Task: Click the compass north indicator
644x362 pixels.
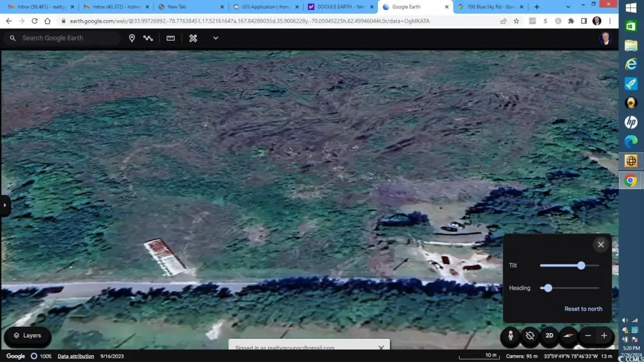Action: point(569,336)
